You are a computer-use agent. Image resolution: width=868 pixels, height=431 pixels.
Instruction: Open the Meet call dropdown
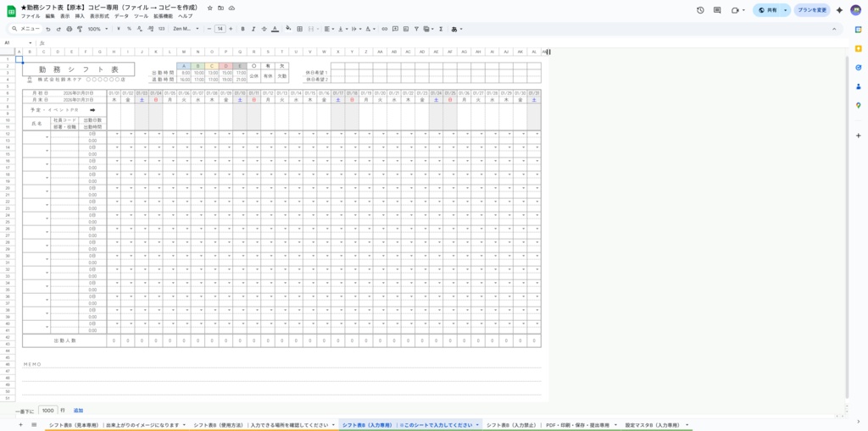[743, 10]
